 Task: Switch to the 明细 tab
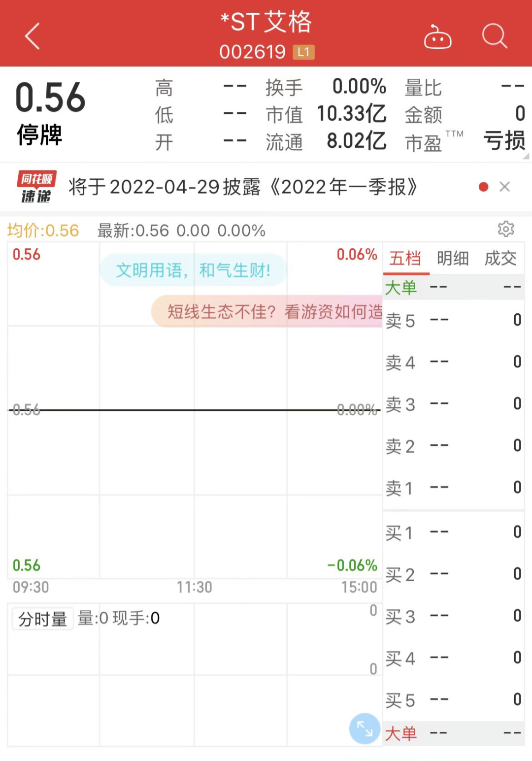point(453,258)
